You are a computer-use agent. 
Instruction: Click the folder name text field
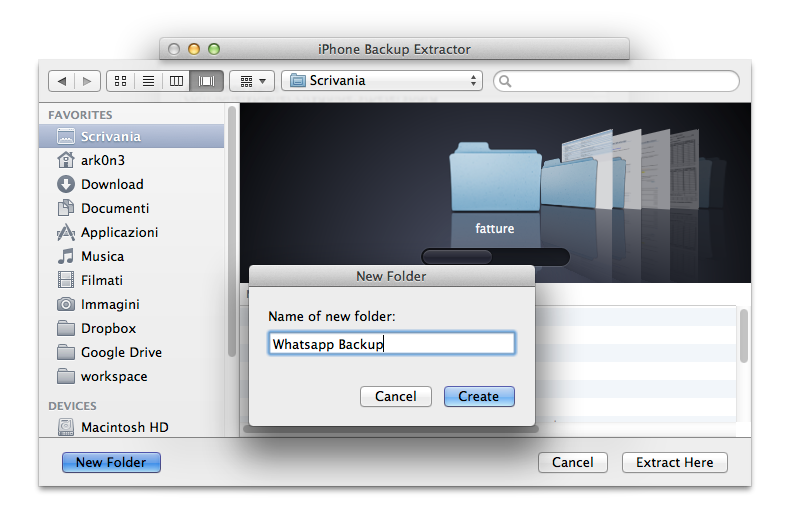pos(392,343)
